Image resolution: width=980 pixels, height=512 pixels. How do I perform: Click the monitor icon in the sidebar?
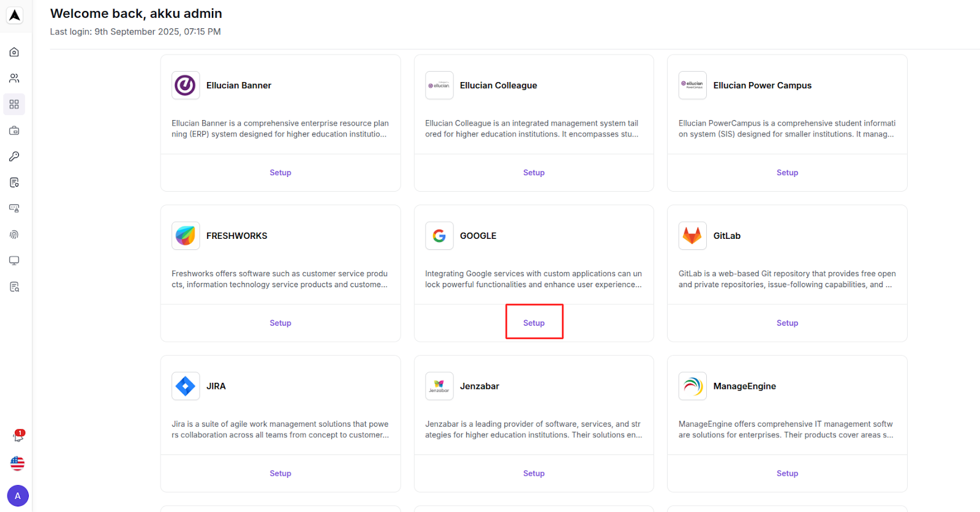(14, 261)
